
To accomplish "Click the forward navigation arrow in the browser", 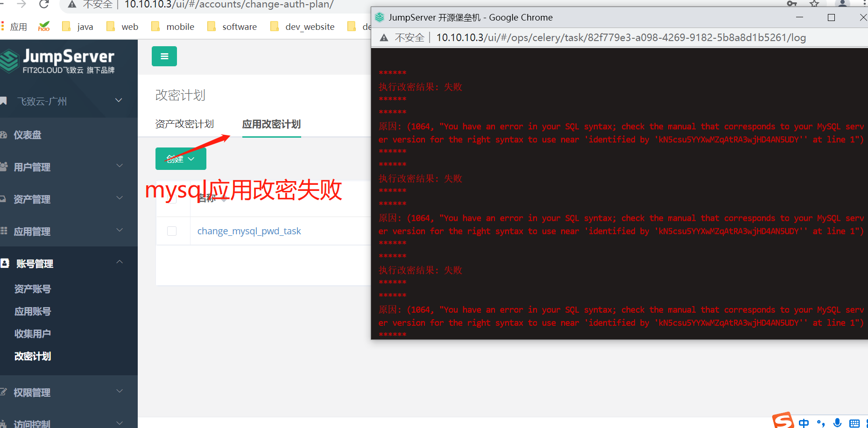I will point(21,5).
